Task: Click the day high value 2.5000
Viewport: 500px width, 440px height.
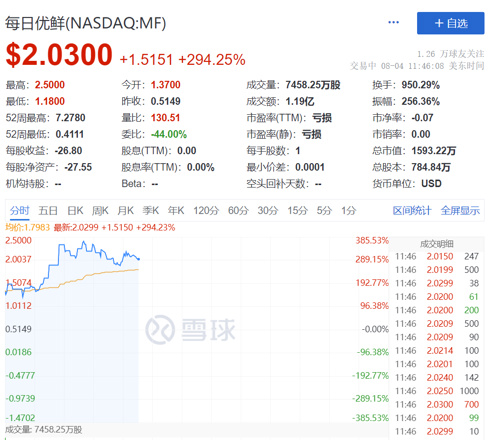Action: click(x=50, y=85)
